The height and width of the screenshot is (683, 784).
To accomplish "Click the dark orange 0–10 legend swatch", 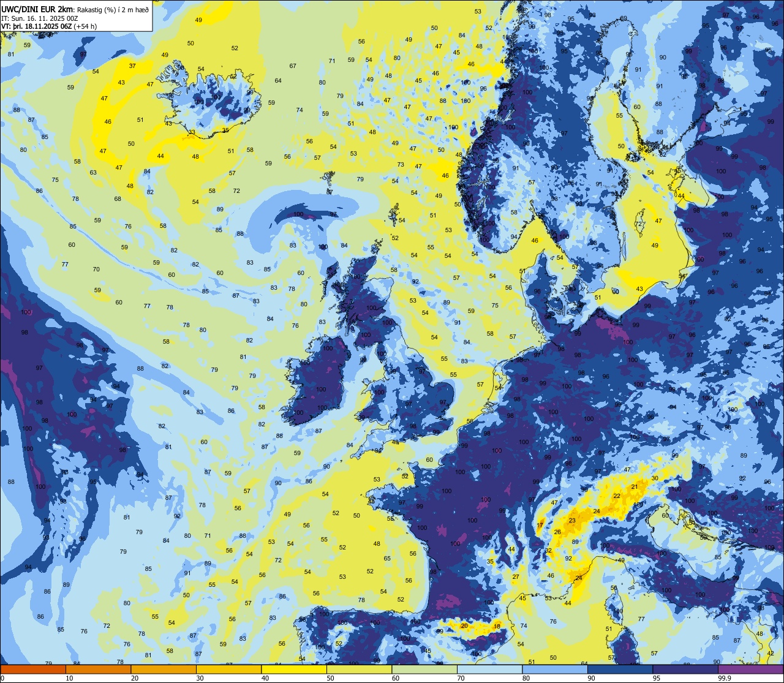I will click(x=33, y=669).
